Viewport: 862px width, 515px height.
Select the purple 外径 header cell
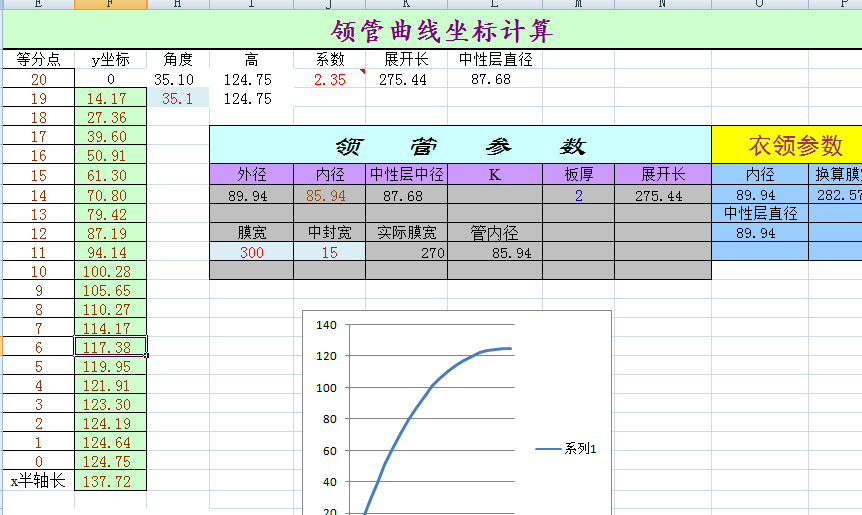(252, 174)
